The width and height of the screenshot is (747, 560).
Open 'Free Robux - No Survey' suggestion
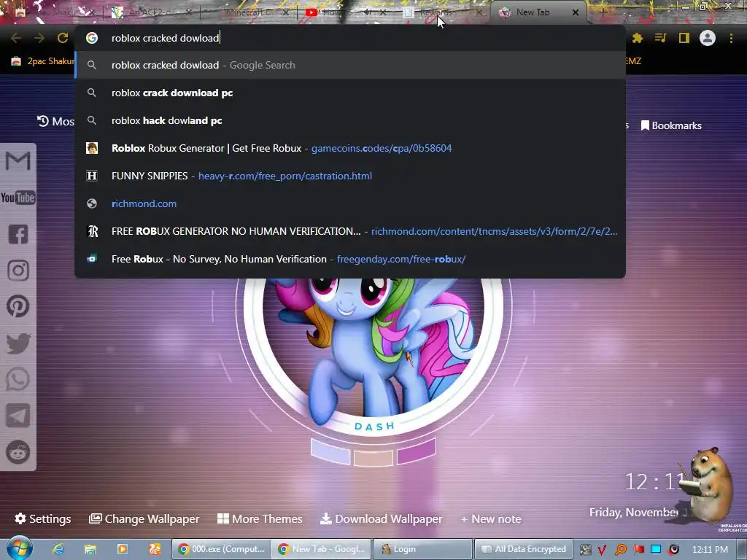click(350, 259)
